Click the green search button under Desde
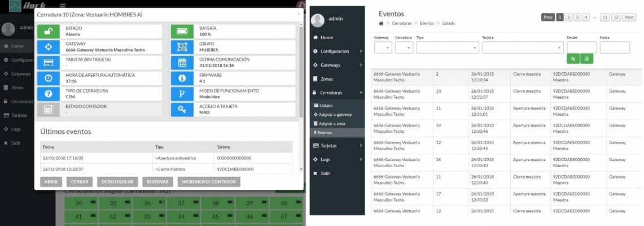 coord(573,58)
